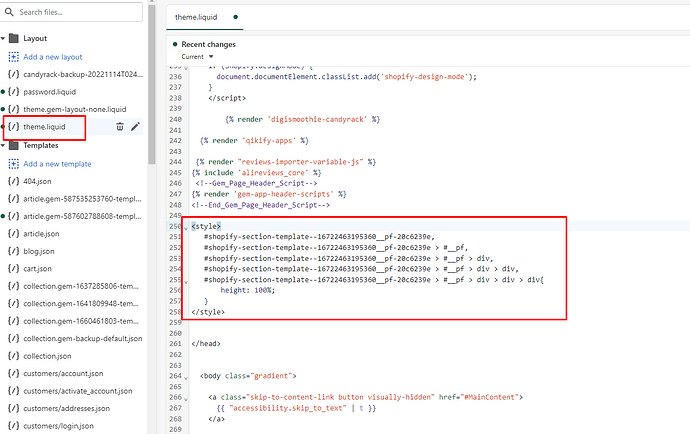Click the code file icon beside password.liquid
The image size is (690, 434).
pyautogui.click(x=14, y=92)
